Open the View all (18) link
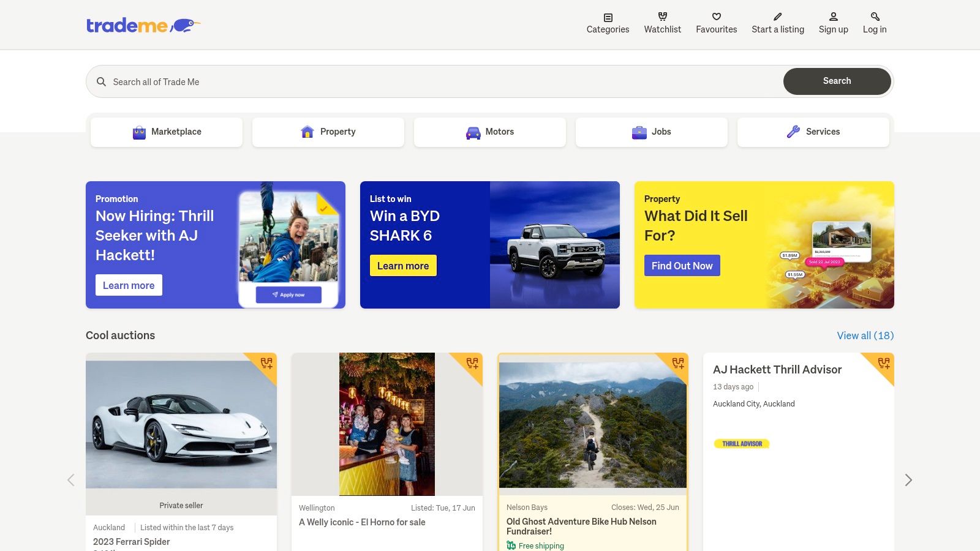 click(865, 335)
